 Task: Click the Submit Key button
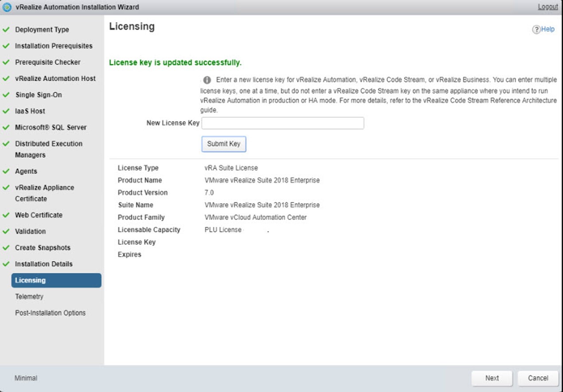pyautogui.click(x=224, y=144)
